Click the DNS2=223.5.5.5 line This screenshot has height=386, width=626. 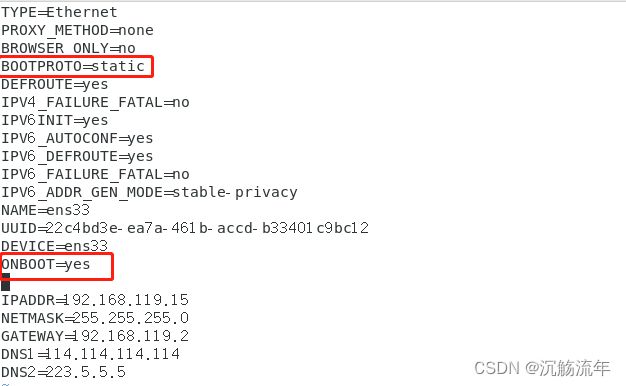63,372
